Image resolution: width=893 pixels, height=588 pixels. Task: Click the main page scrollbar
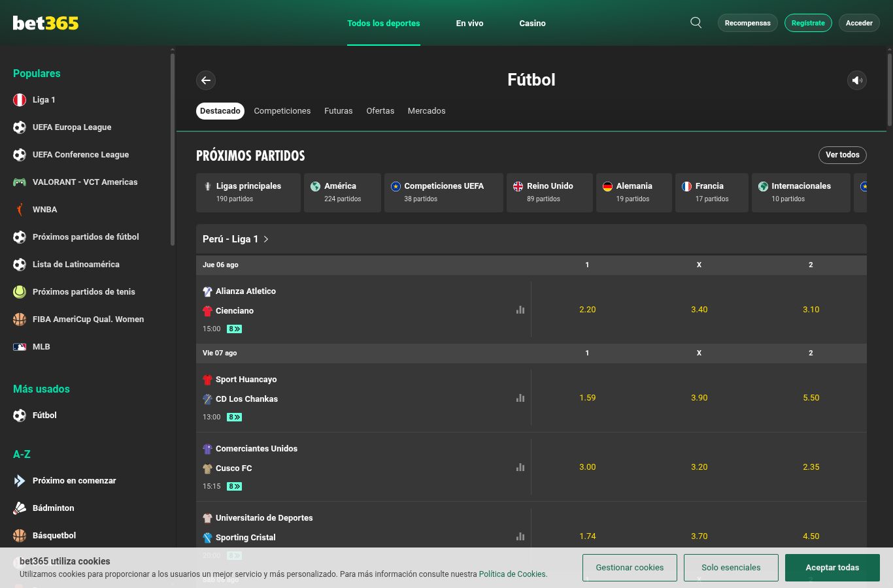[890, 90]
